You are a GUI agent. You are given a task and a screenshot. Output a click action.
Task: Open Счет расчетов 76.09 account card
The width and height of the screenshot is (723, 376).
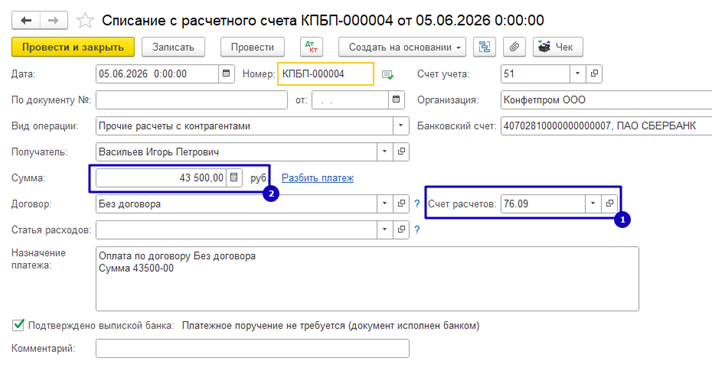(x=609, y=203)
